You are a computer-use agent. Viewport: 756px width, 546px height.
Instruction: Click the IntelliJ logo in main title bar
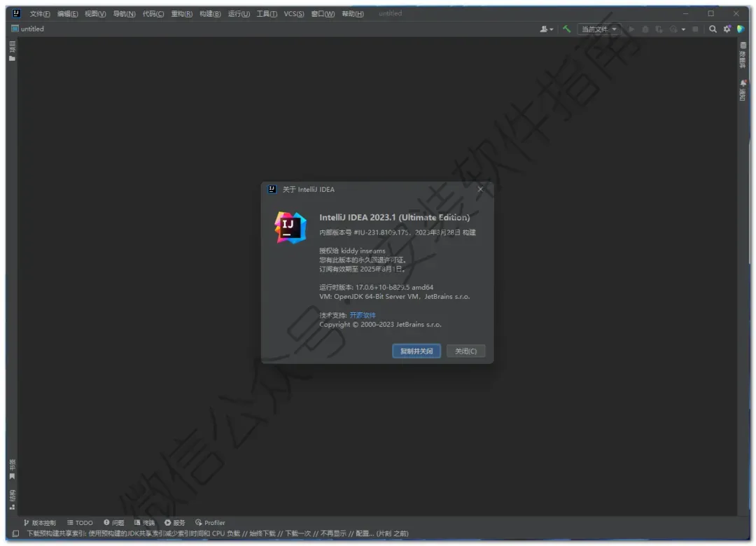tap(16, 13)
